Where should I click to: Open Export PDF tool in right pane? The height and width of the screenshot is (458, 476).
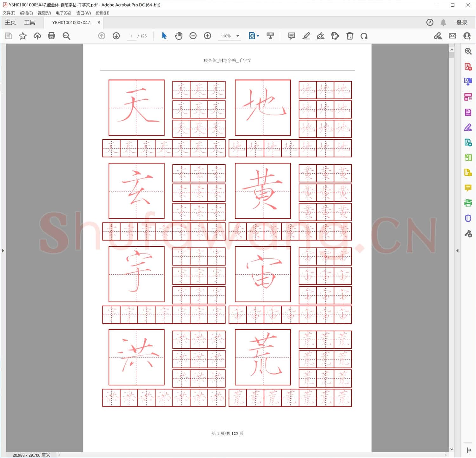coord(468,82)
